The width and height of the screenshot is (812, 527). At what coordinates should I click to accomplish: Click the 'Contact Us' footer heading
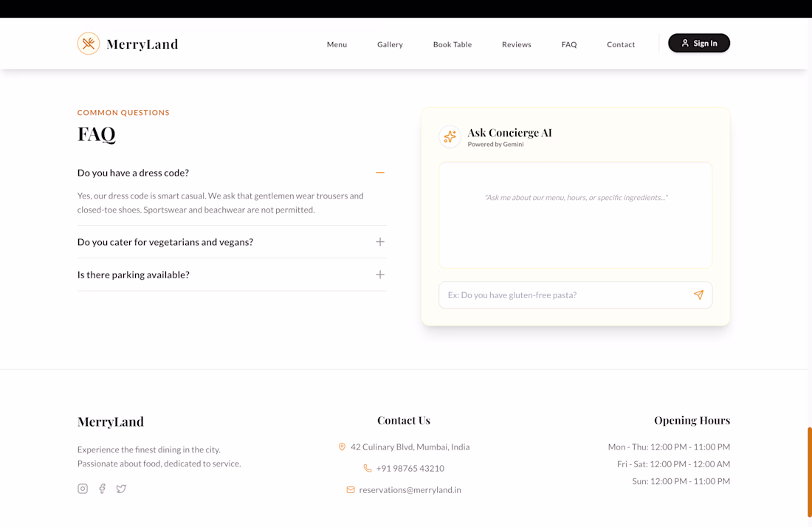[x=403, y=421]
